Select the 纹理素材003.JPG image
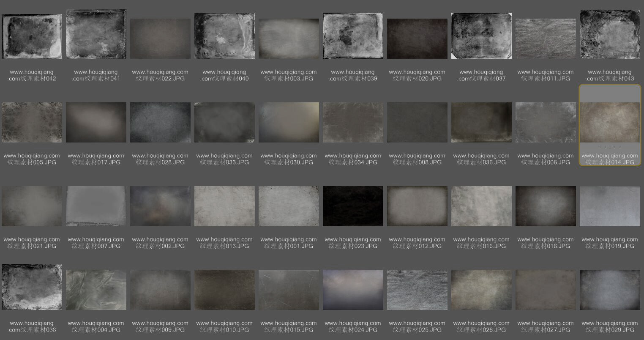Screen dimensions: 644x340 289,38
